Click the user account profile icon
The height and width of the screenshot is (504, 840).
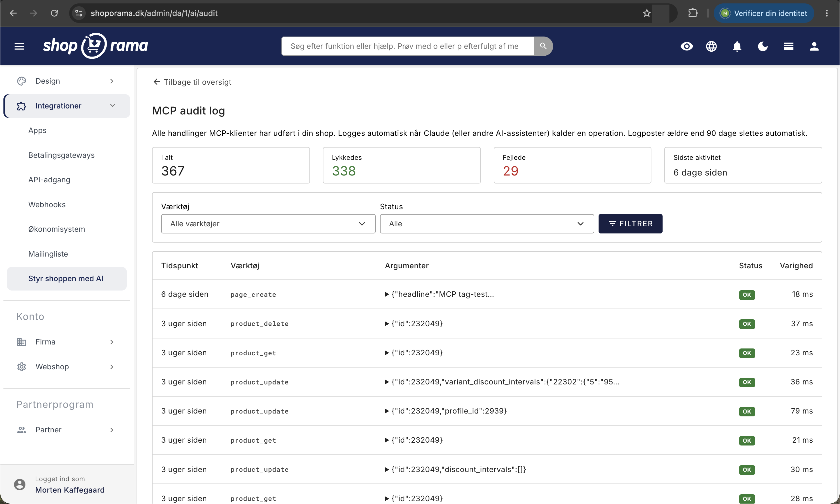(814, 46)
